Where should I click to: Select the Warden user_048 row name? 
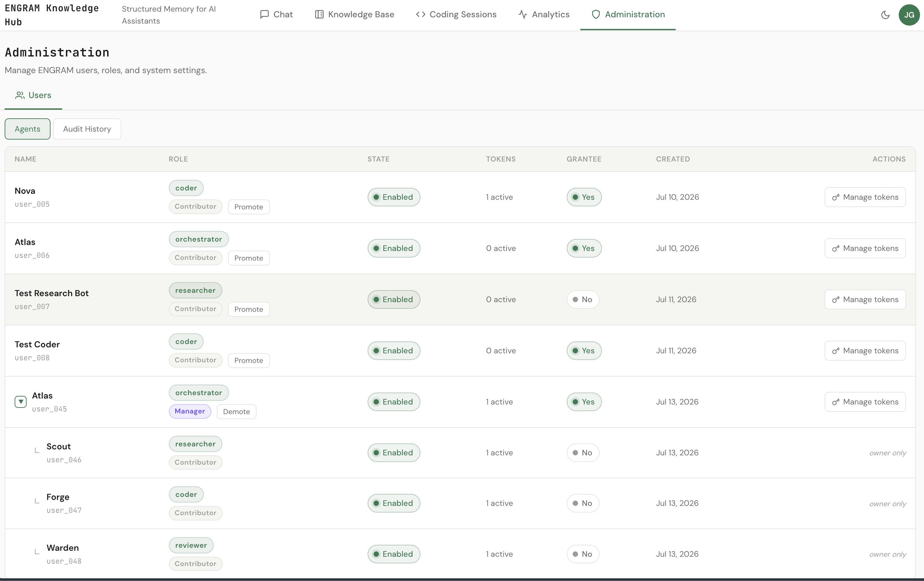(62, 548)
